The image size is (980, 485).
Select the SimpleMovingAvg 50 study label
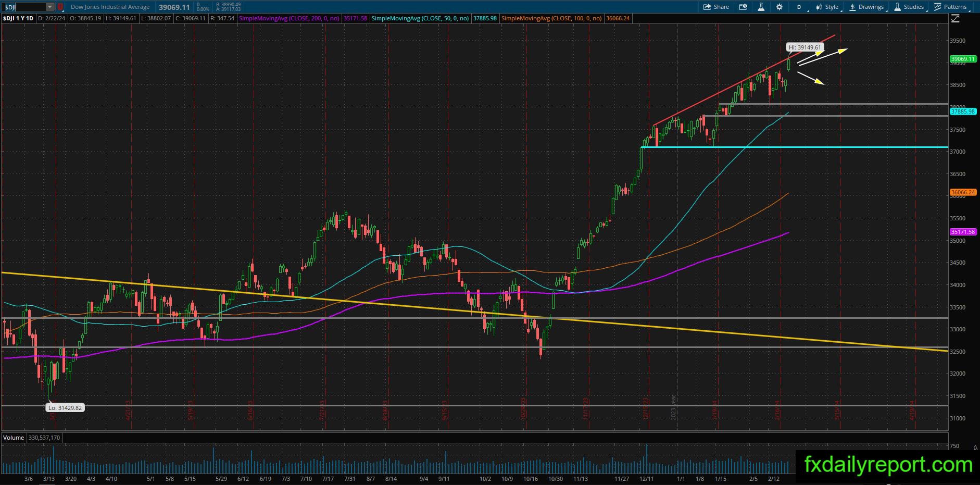tap(420, 18)
